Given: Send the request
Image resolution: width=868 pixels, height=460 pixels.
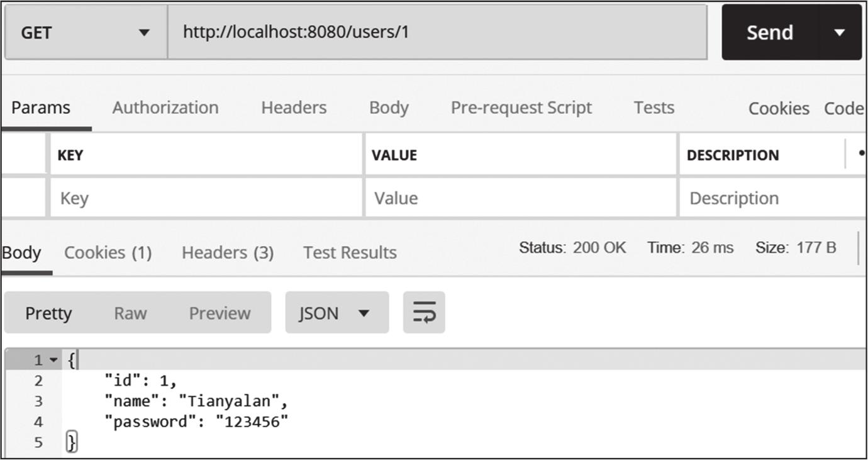Looking at the screenshot, I should (770, 32).
